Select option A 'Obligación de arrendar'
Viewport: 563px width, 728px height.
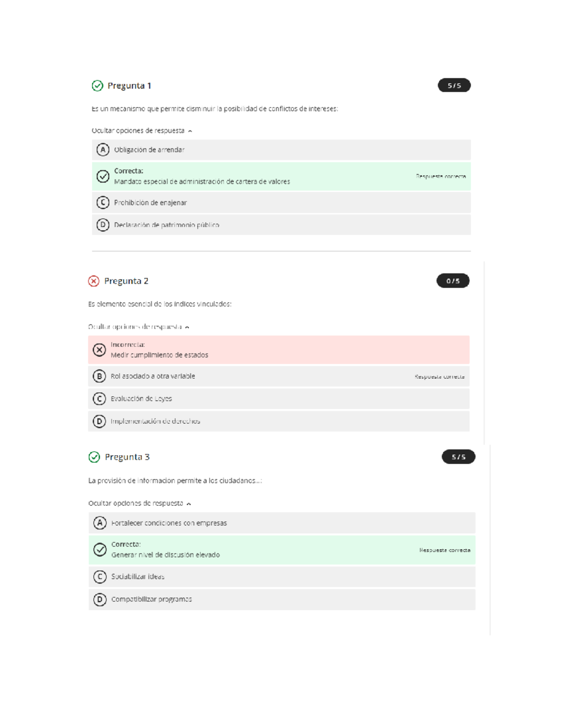[103, 150]
